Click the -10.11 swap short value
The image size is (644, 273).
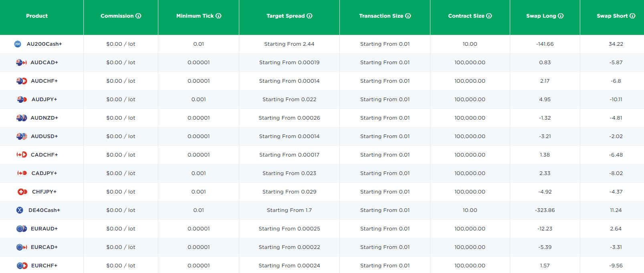click(x=616, y=100)
